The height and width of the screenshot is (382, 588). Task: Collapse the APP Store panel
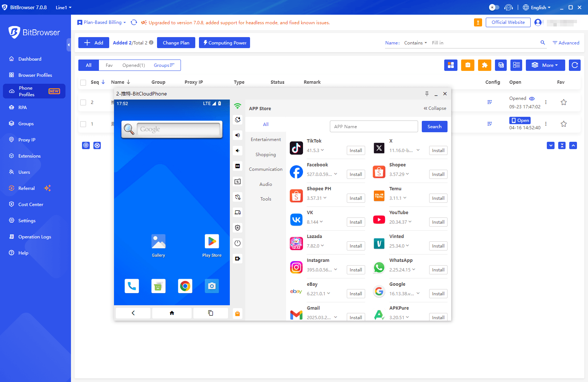[x=435, y=108]
